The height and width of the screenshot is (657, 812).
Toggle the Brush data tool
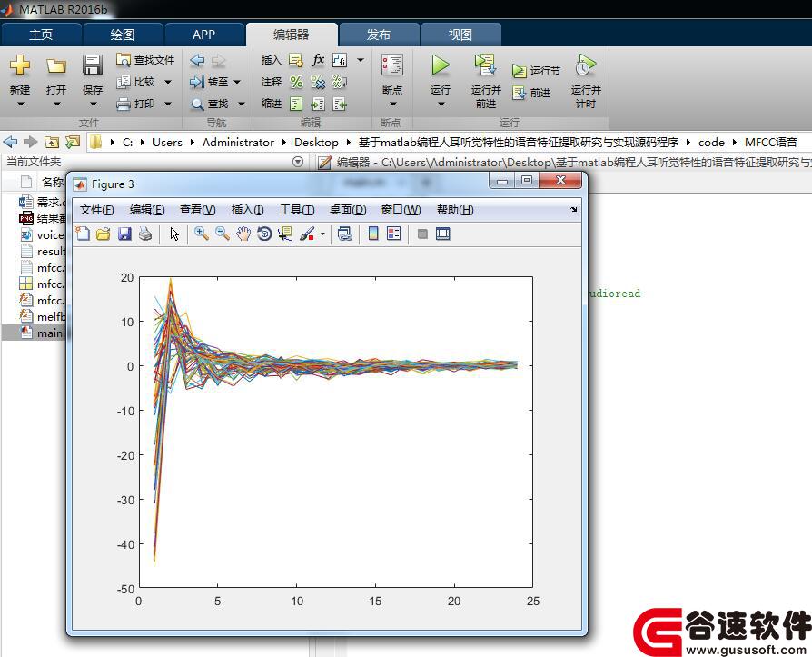point(307,234)
